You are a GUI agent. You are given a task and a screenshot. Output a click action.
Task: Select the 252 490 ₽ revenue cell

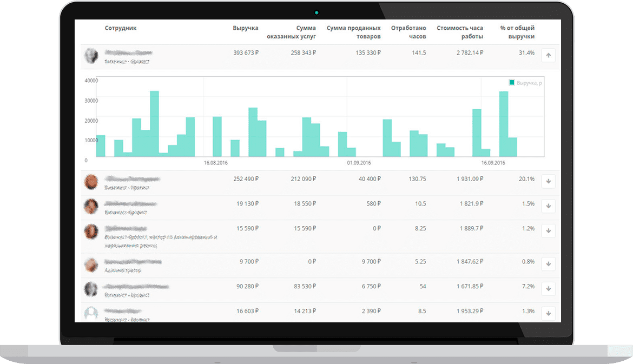[x=246, y=179]
